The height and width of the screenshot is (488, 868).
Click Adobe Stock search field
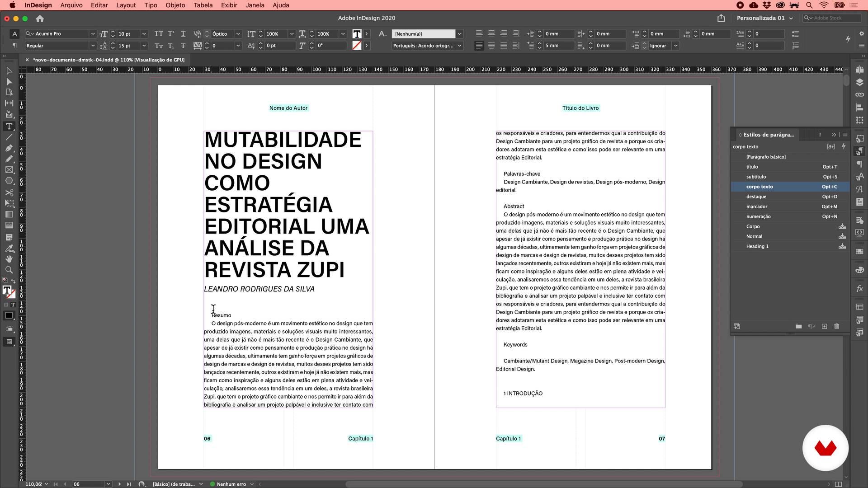tap(832, 18)
